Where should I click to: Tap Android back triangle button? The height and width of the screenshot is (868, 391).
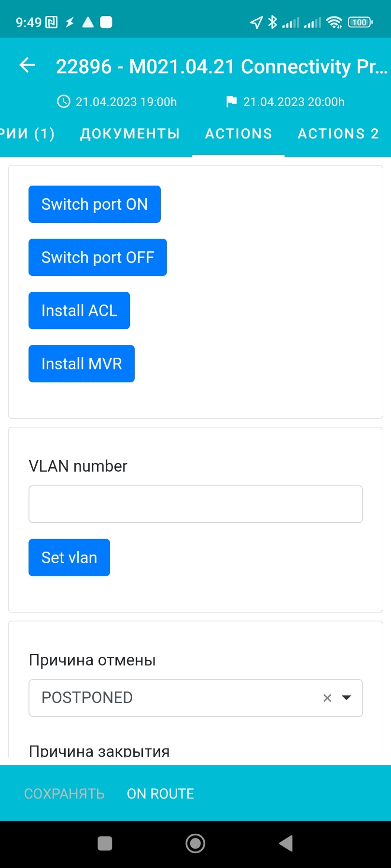[286, 843]
